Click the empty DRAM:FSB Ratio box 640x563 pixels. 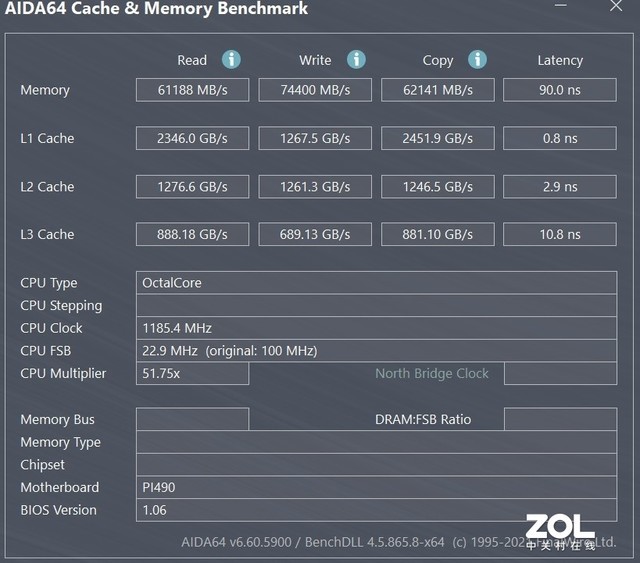click(560, 419)
